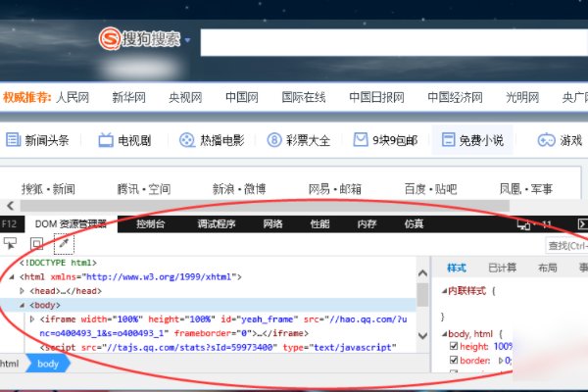
Task: Open the 中国日报网 link
Action: 376,98
